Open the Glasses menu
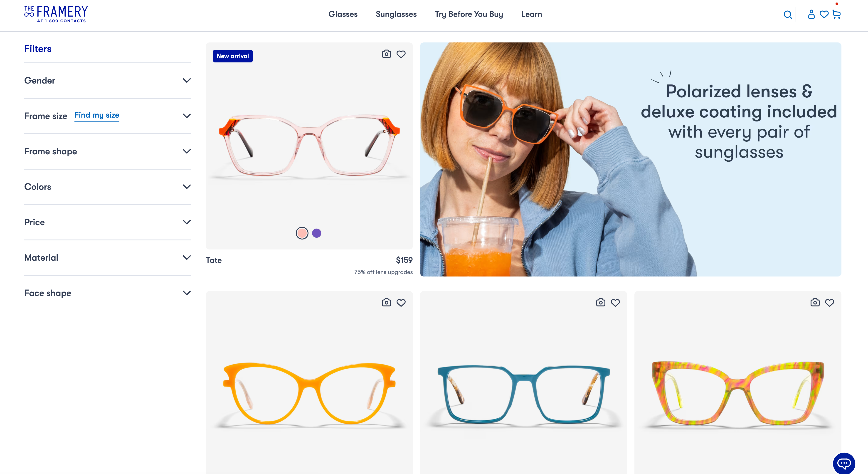This screenshot has width=868, height=474. 343,14
